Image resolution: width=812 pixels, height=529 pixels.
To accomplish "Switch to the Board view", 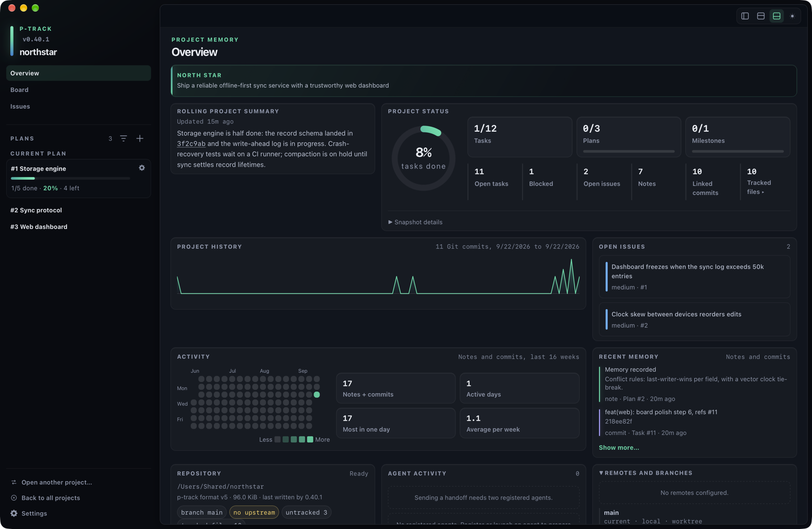I will 78,90.
